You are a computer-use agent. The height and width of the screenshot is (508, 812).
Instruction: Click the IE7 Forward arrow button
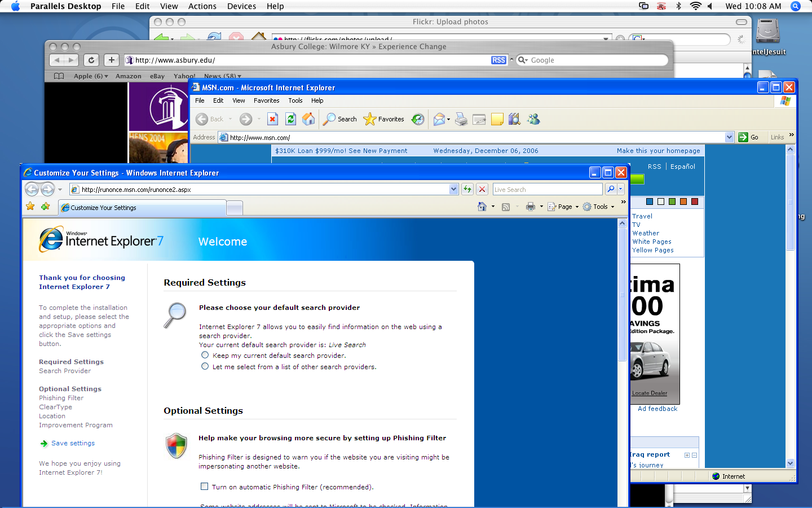pos(48,190)
